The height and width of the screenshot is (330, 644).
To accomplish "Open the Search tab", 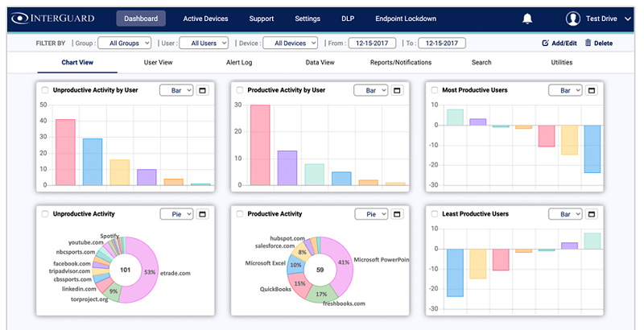I will 481,63.
